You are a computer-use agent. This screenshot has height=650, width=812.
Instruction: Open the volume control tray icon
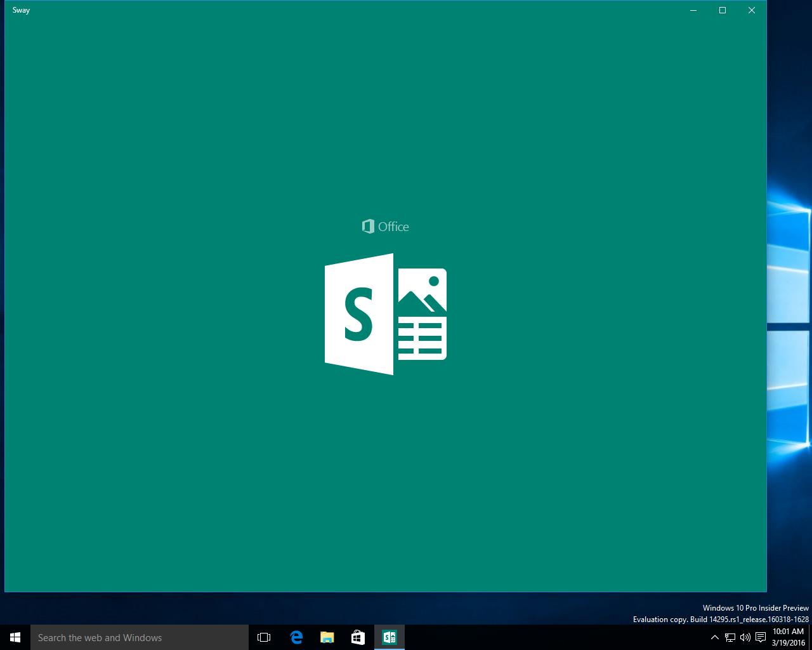point(745,637)
